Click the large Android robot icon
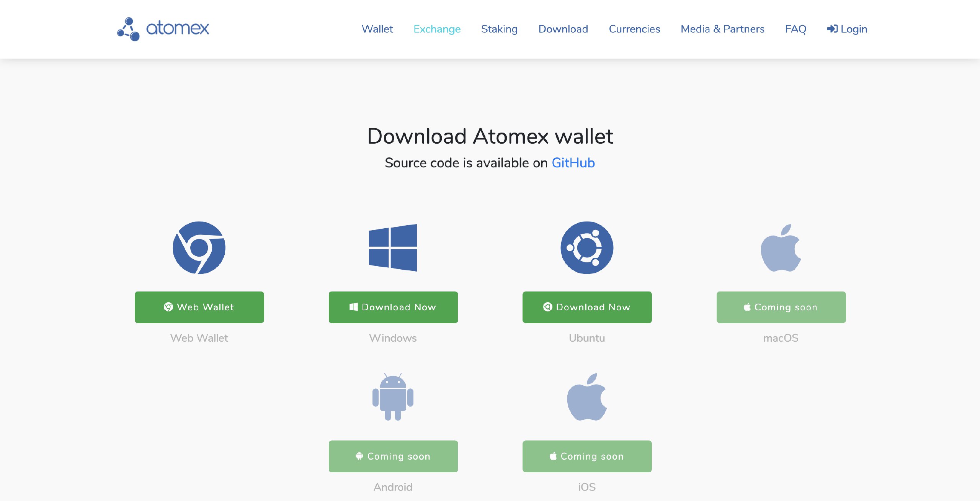980x501 pixels. tap(393, 397)
